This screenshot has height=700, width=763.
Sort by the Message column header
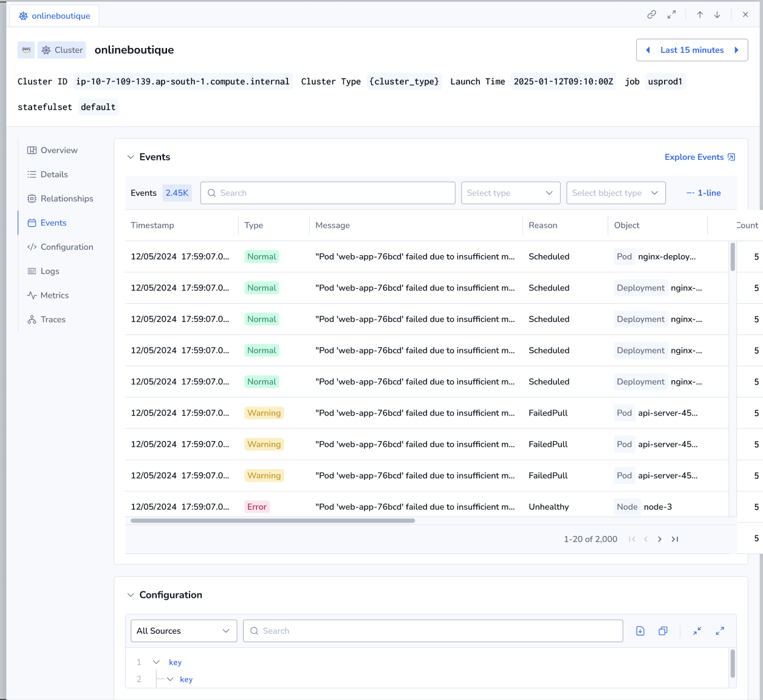333,225
